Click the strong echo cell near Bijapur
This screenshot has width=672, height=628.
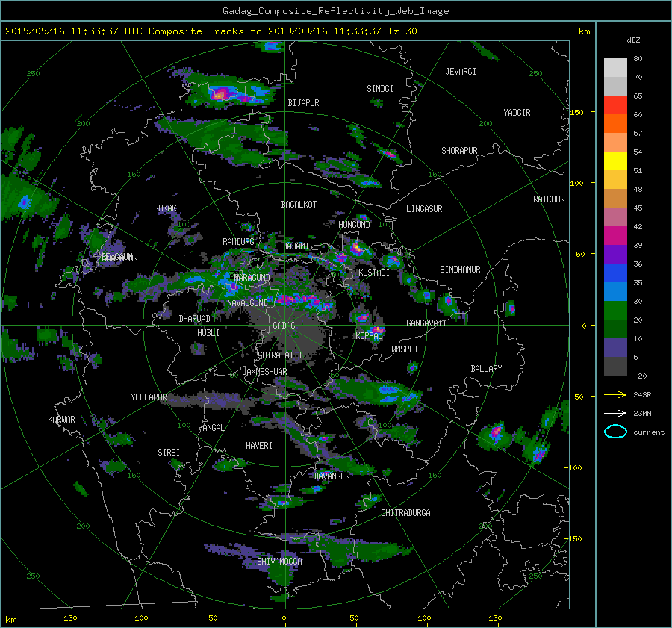(220, 93)
